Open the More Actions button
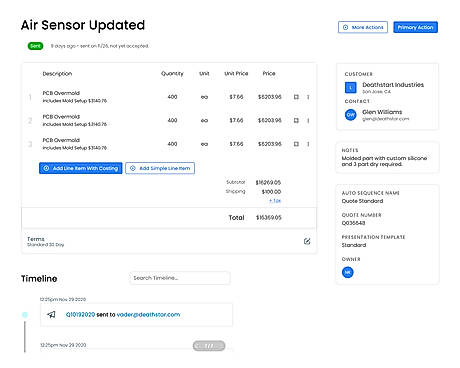The width and height of the screenshot is (460, 368). [363, 27]
